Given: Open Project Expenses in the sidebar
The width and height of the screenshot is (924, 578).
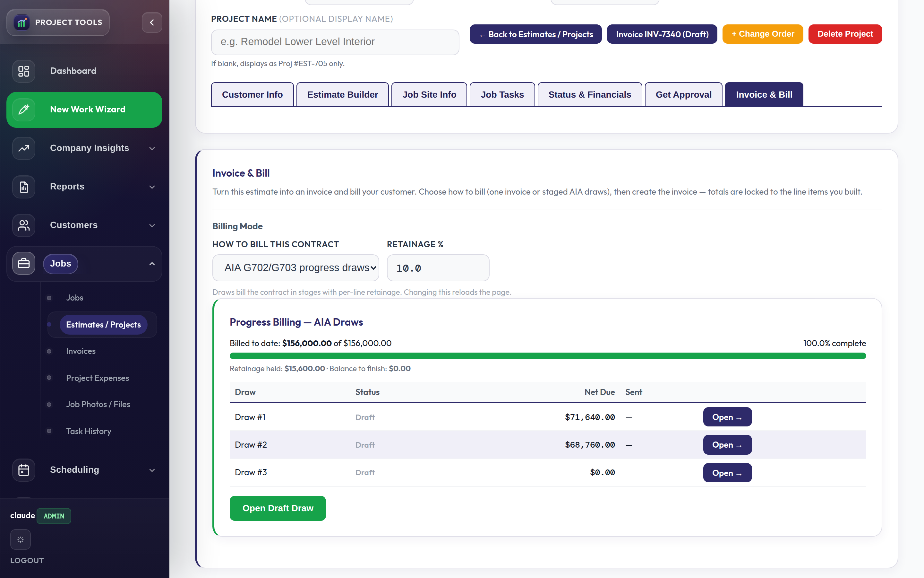Looking at the screenshot, I should pos(97,378).
